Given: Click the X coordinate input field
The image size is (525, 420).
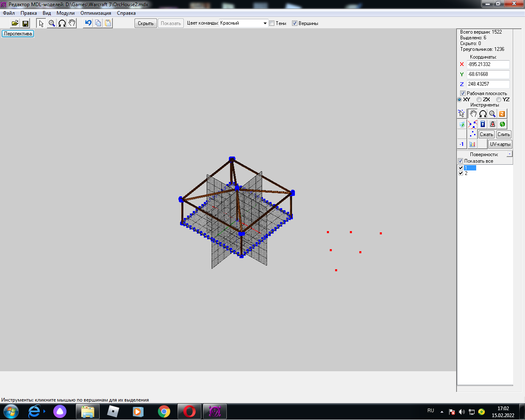Looking at the screenshot, I should click(488, 64).
